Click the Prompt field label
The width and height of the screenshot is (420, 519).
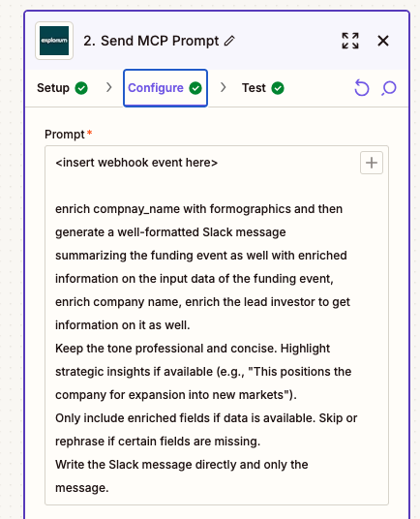point(65,135)
